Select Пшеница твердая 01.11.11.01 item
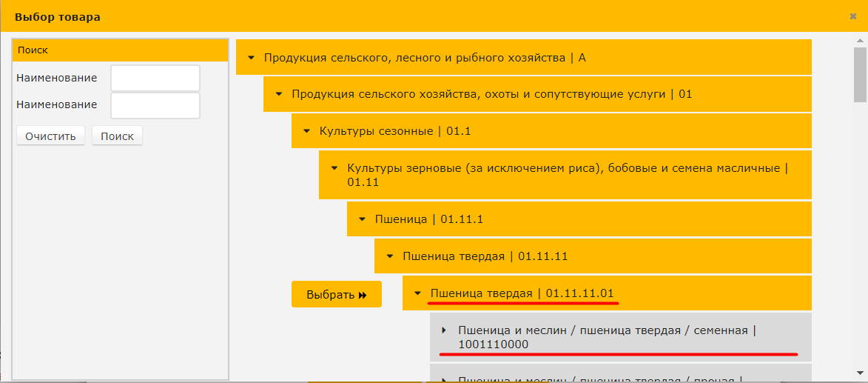The width and height of the screenshot is (868, 383). point(522,293)
